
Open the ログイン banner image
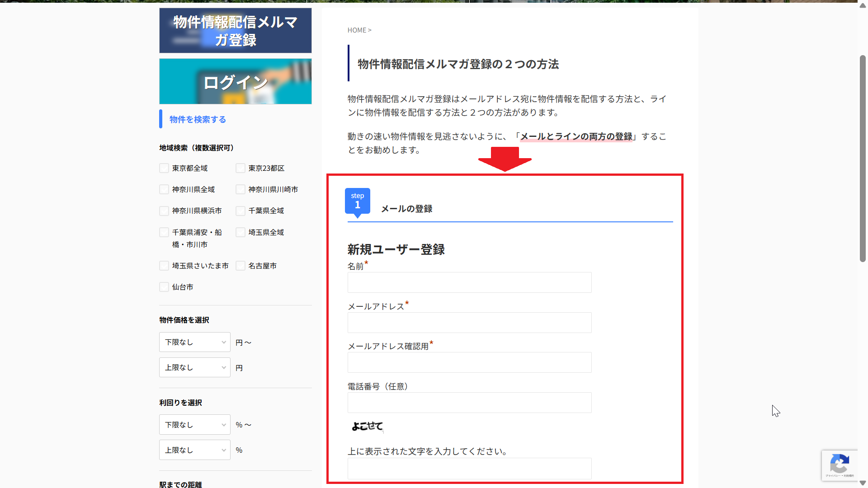click(x=235, y=81)
